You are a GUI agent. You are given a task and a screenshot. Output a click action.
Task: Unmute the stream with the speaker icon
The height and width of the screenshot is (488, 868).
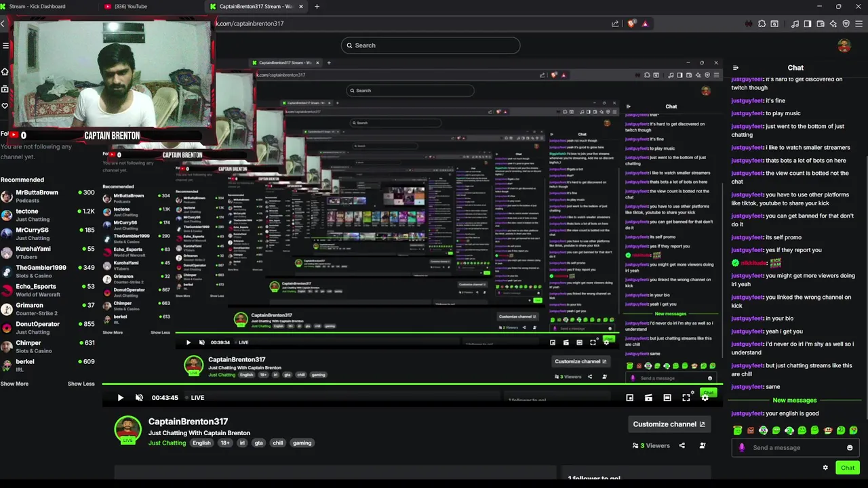click(x=139, y=398)
